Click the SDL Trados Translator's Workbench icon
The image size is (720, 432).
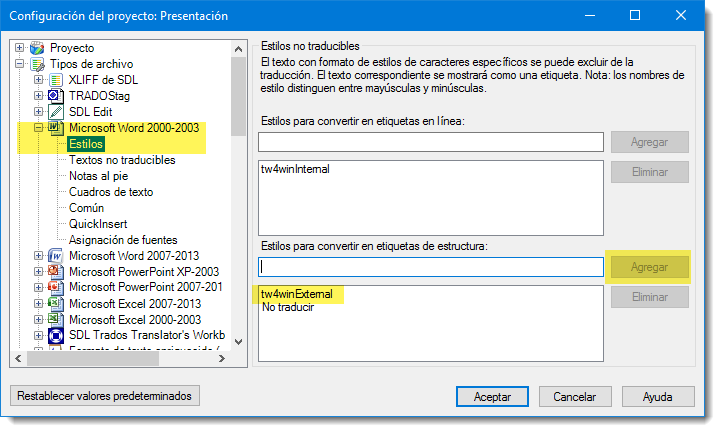(x=56, y=336)
